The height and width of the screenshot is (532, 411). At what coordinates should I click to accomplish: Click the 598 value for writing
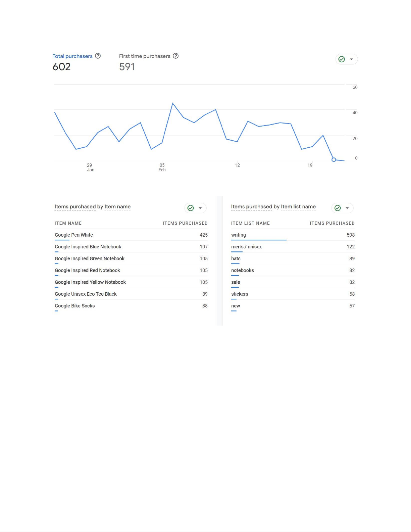[351, 235]
